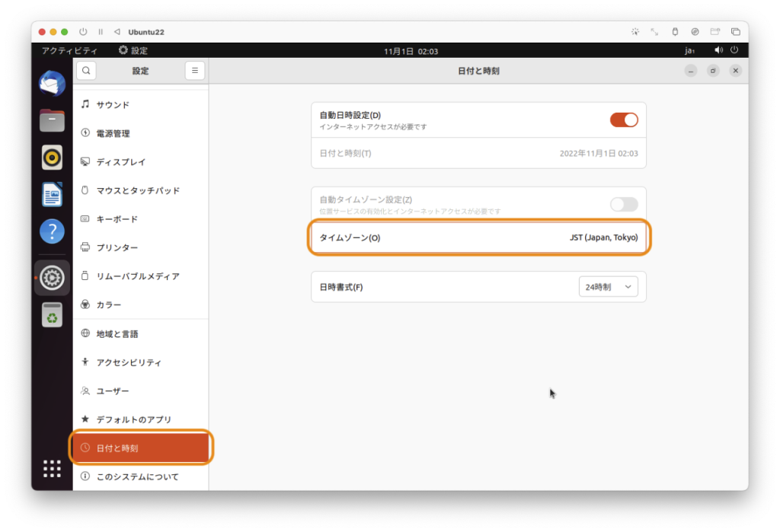780x532 pixels.
Task: Select マウスとタッチパッド in the sidebar
Action: (141, 190)
